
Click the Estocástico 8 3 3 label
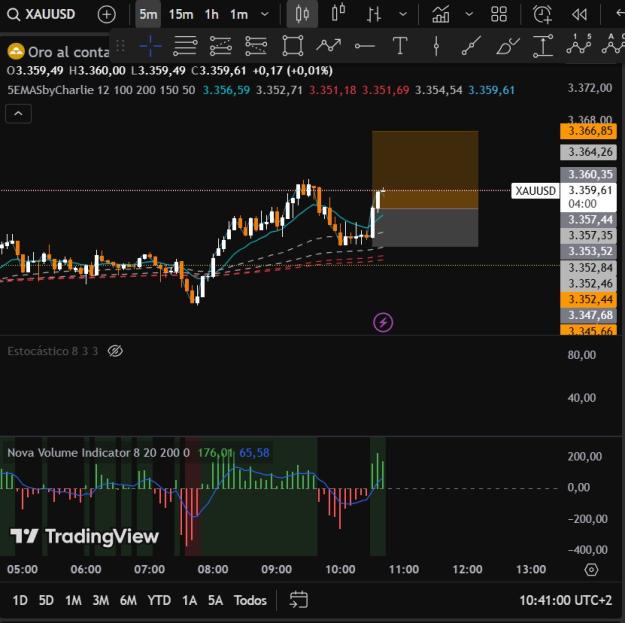click(52, 351)
